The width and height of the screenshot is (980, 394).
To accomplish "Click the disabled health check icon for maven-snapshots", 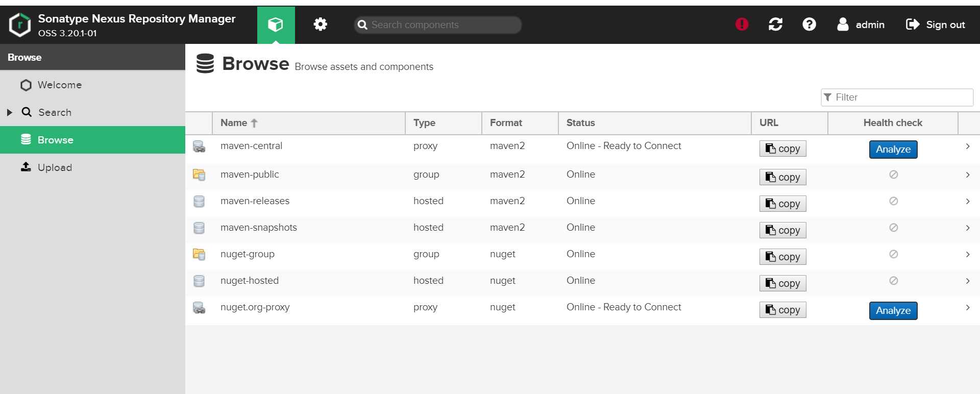I will click(893, 228).
